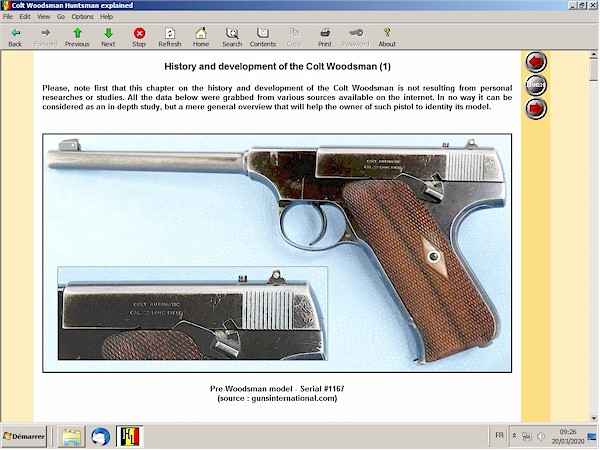Click the main Colt pistol image
The height and width of the screenshot is (450, 600).
pos(277,253)
